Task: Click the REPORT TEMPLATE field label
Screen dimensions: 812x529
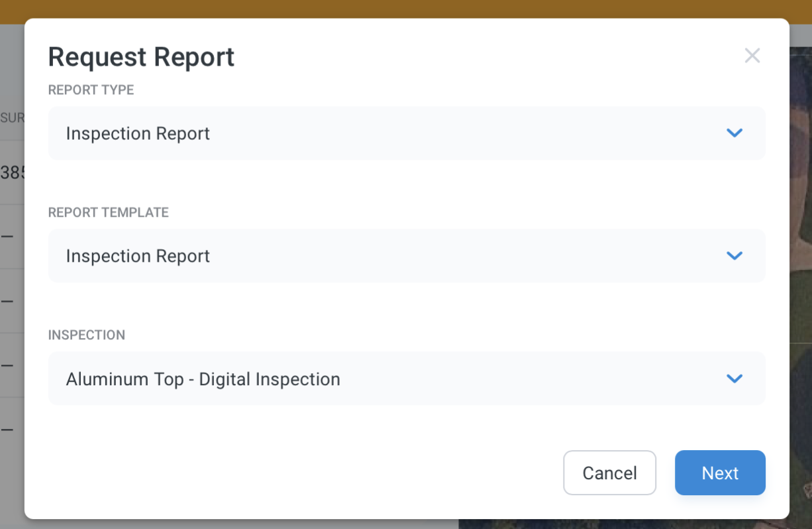Action: [108, 213]
